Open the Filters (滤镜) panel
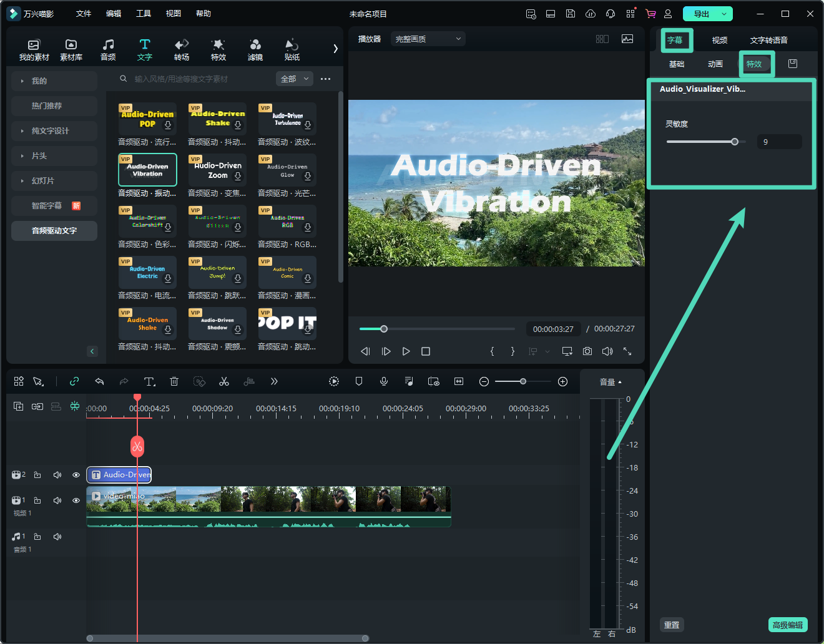This screenshot has width=824, height=644. (x=255, y=49)
